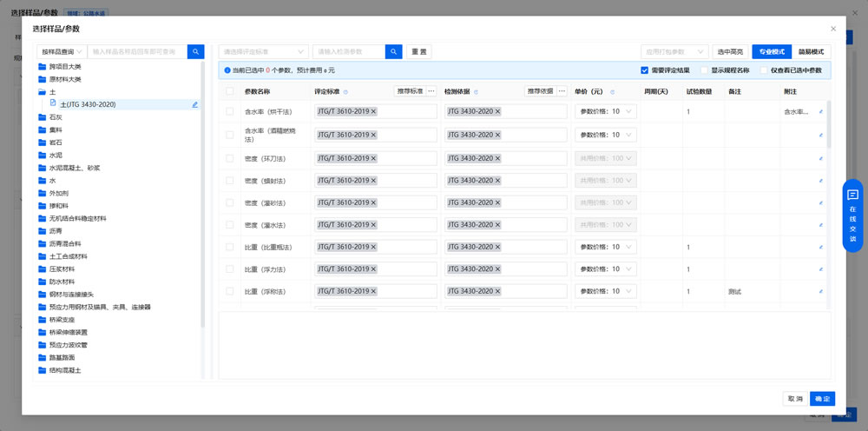
Task: Click edit pencil in 含水率（酒精燃烧法） row
Action: tap(821, 136)
